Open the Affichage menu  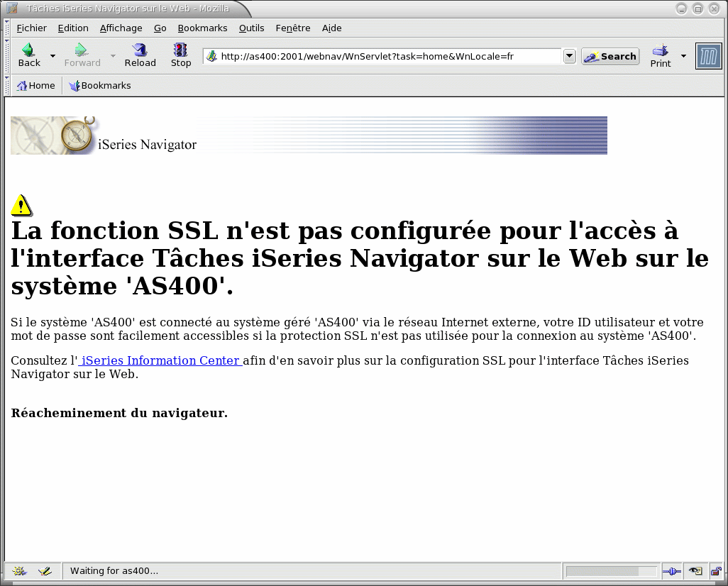point(121,28)
